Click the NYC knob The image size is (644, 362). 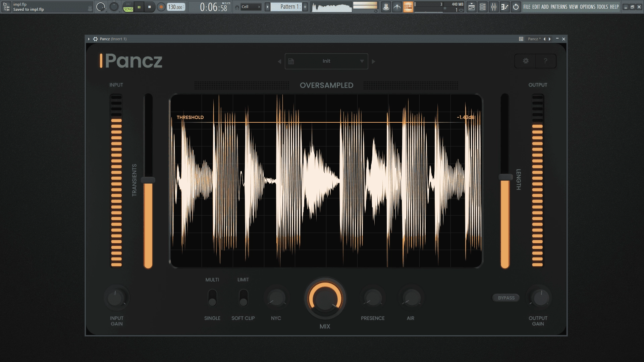point(276,298)
